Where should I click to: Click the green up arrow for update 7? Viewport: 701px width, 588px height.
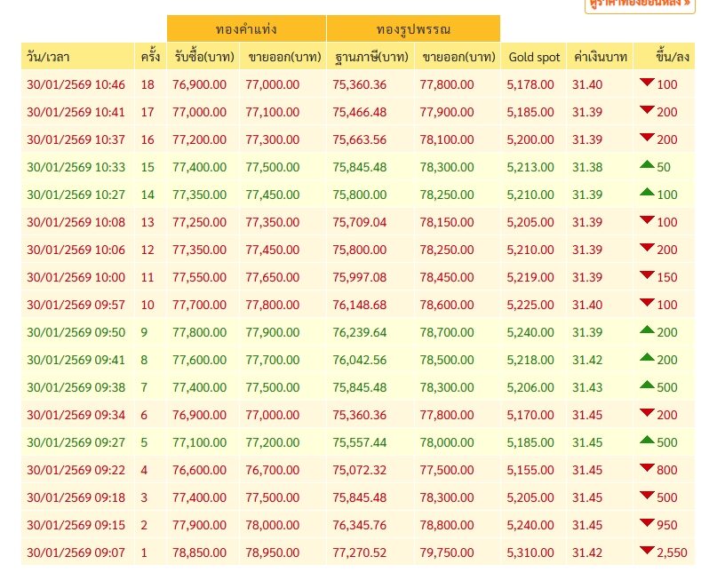pos(647,385)
